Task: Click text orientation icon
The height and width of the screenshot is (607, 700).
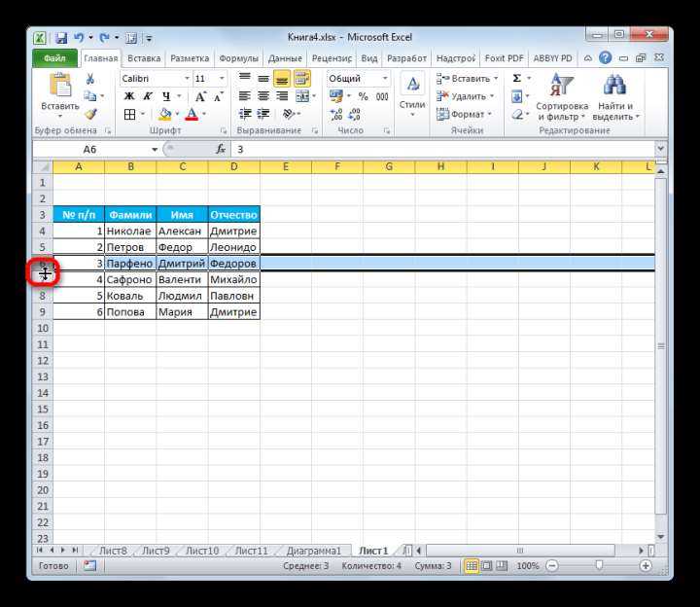Action: click(289, 114)
